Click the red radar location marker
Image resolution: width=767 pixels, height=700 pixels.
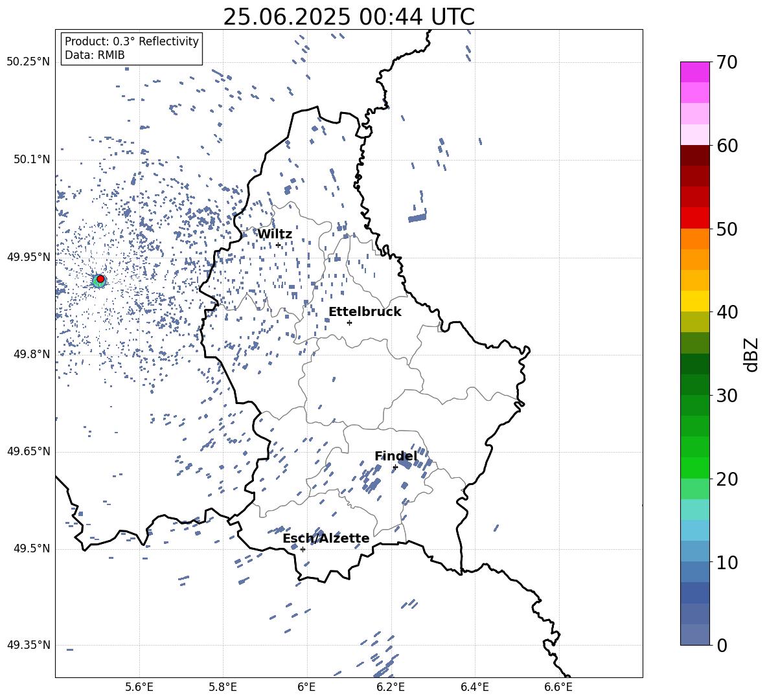tap(100, 279)
